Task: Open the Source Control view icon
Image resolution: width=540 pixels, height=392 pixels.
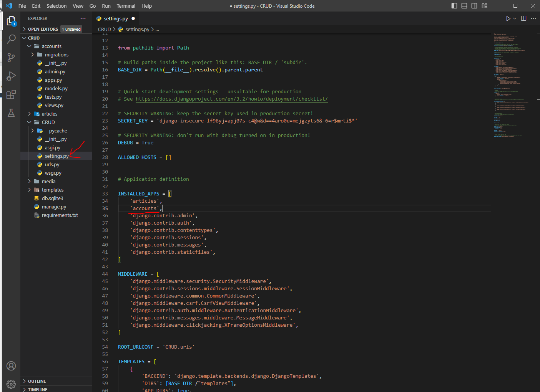Action: (11, 58)
